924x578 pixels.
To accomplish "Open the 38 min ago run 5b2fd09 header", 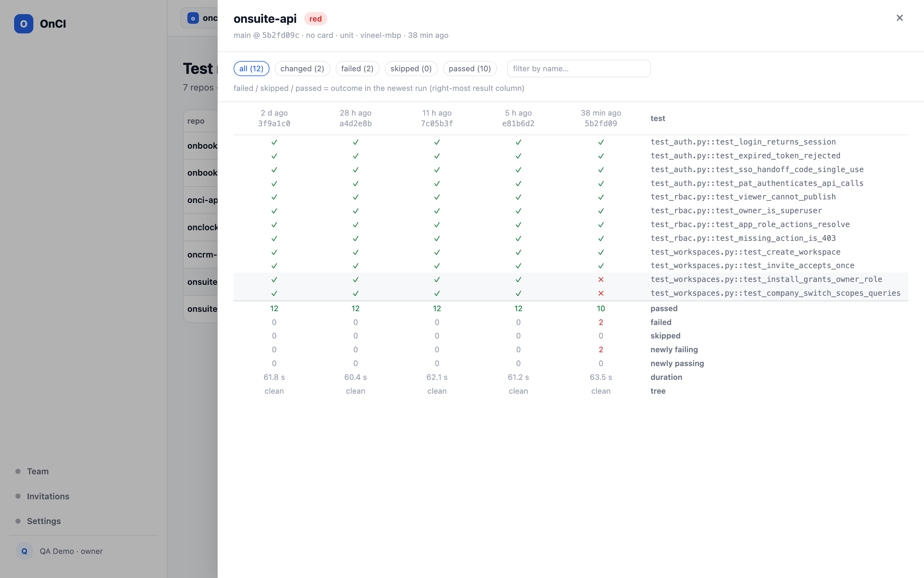I will (601, 118).
